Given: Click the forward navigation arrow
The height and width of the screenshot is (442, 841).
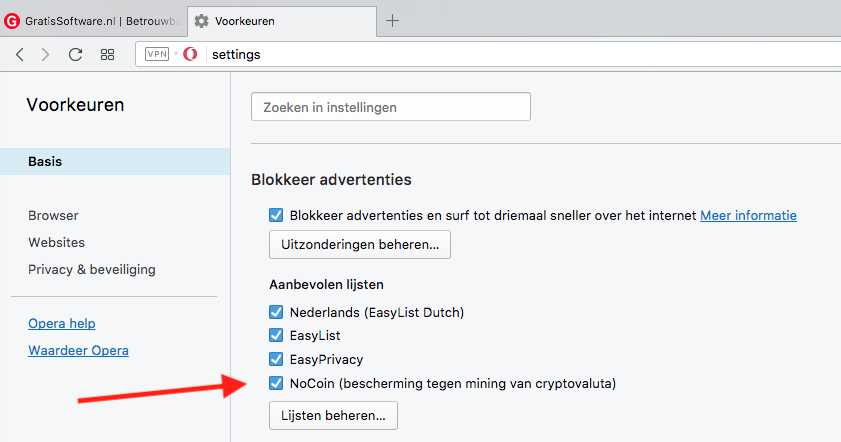Looking at the screenshot, I should (x=46, y=55).
